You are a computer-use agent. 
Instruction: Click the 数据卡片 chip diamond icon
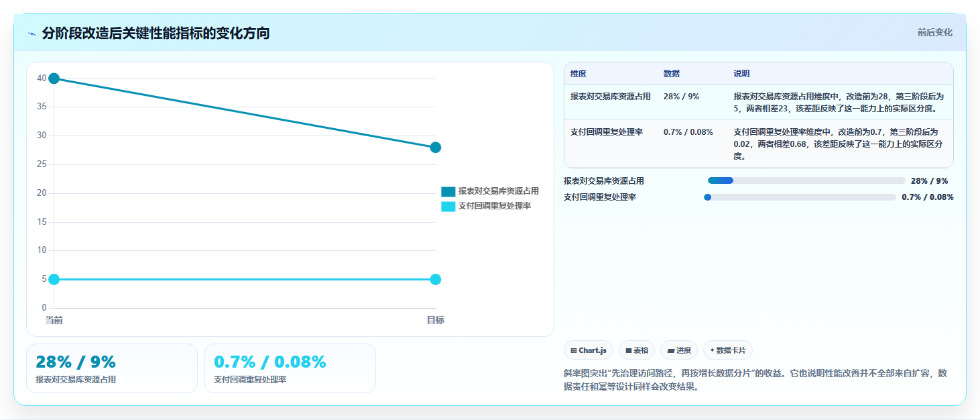[712, 350]
